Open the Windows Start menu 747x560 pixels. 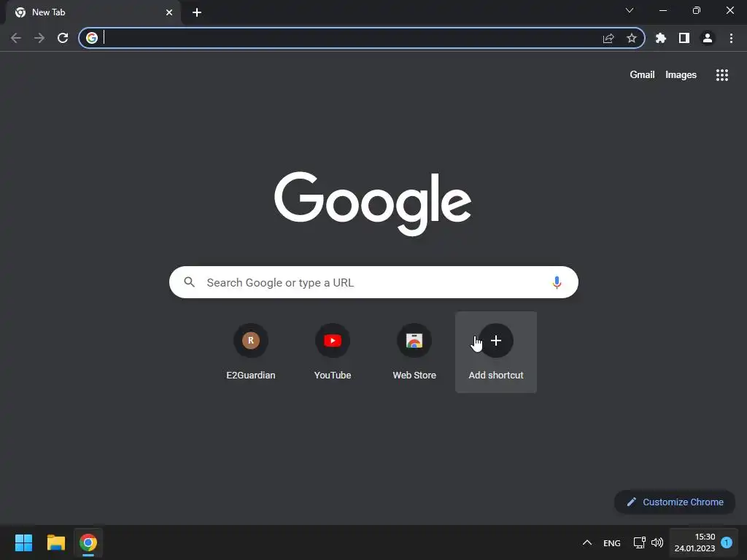pyautogui.click(x=23, y=542)
